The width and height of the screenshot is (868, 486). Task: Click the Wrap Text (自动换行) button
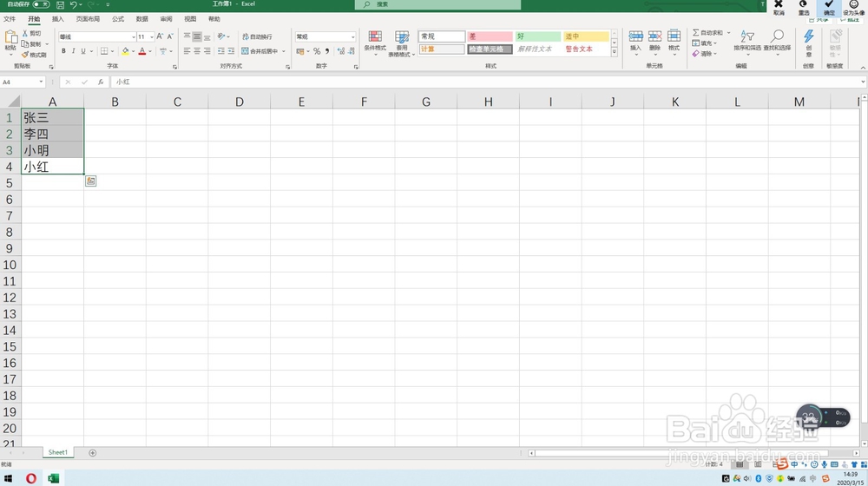tap(258, 36)
